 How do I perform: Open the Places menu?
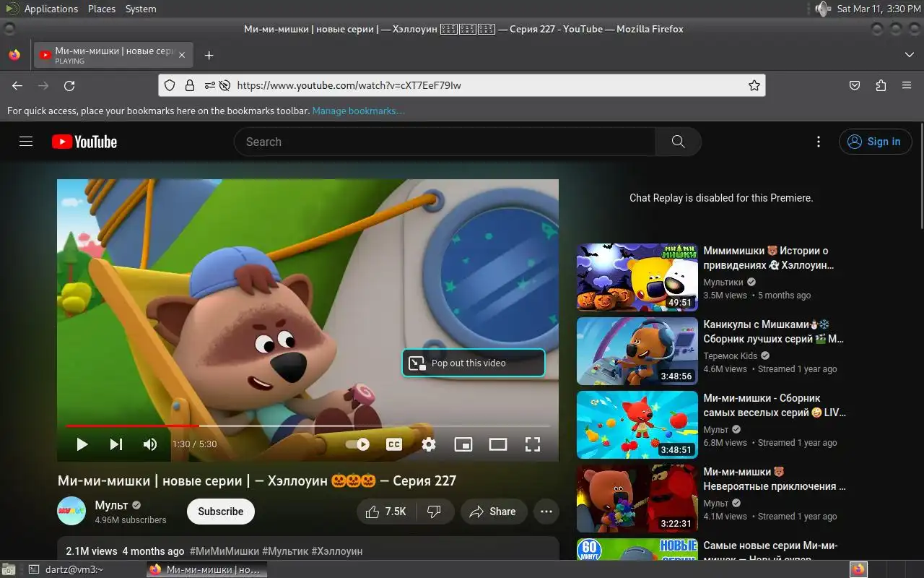[x=102, y=9]
